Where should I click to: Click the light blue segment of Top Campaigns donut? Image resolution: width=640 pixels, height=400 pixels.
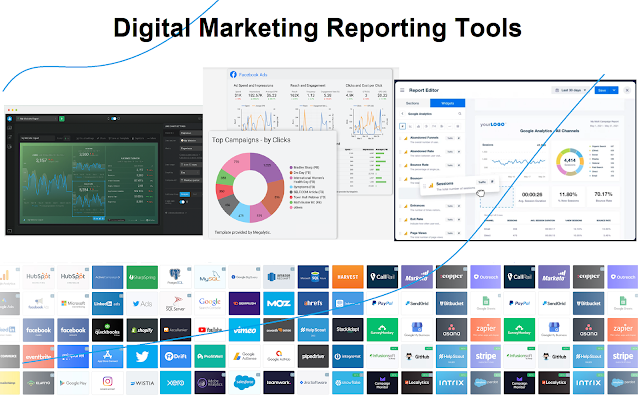[240, 213]
